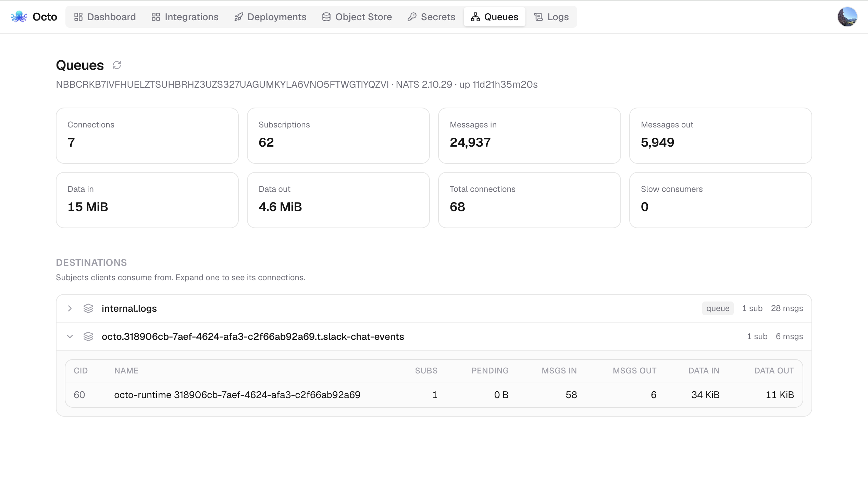Viewport: 868px width, 492px height.
Task: Click the octo-runtime connection name cell
Action: tap(237, 395)
